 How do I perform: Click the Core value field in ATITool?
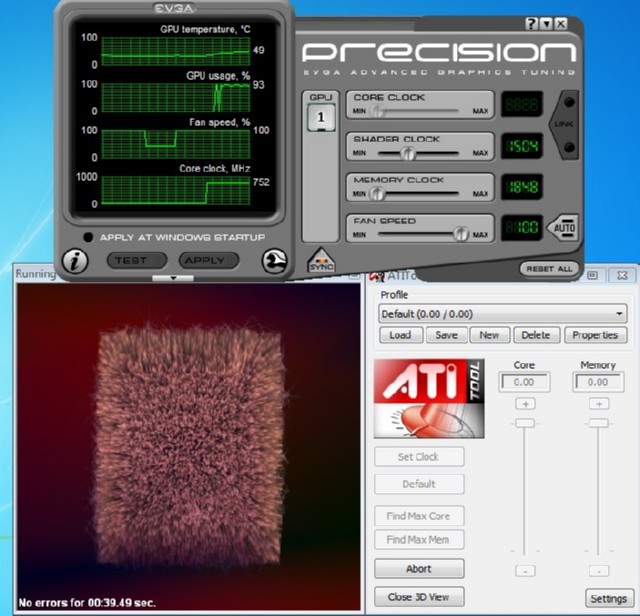point(524,382)
